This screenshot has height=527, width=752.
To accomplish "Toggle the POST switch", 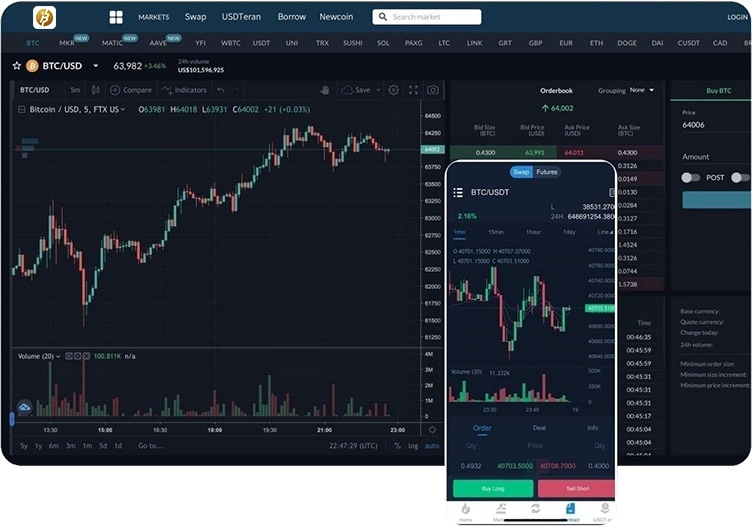I will pyautogui.click(x=691, y=178).
